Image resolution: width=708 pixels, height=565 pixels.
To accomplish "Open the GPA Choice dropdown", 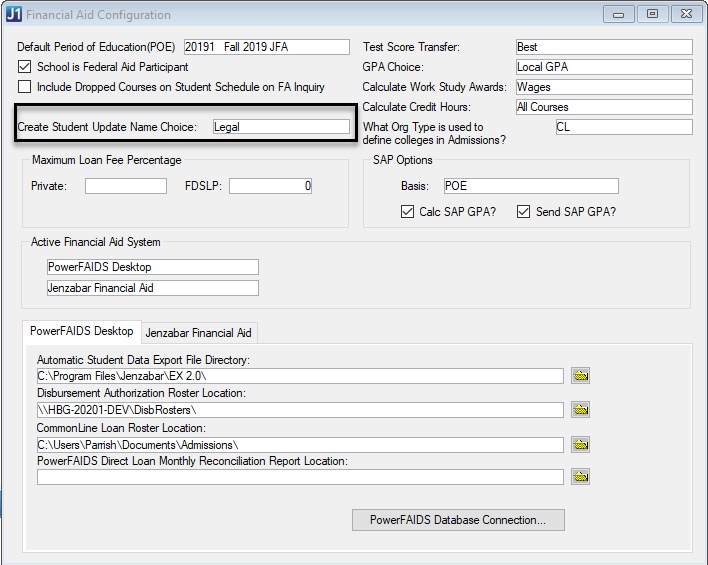I will click(x=603, y=67).
